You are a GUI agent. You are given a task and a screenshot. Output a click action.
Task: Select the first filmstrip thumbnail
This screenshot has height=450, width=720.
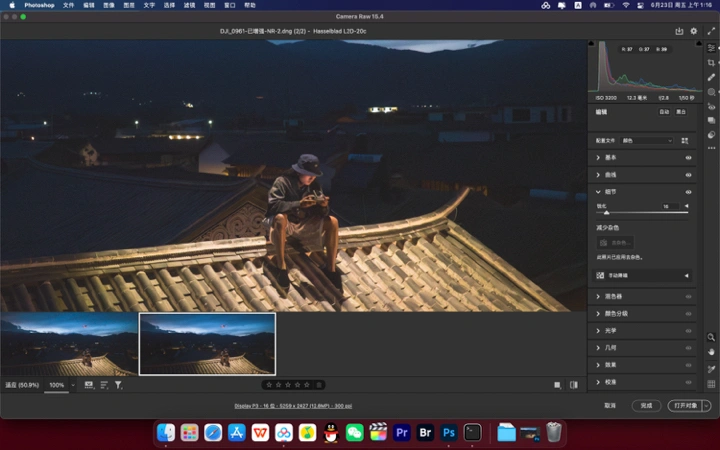pyautogui.click(x=69, y=343)
